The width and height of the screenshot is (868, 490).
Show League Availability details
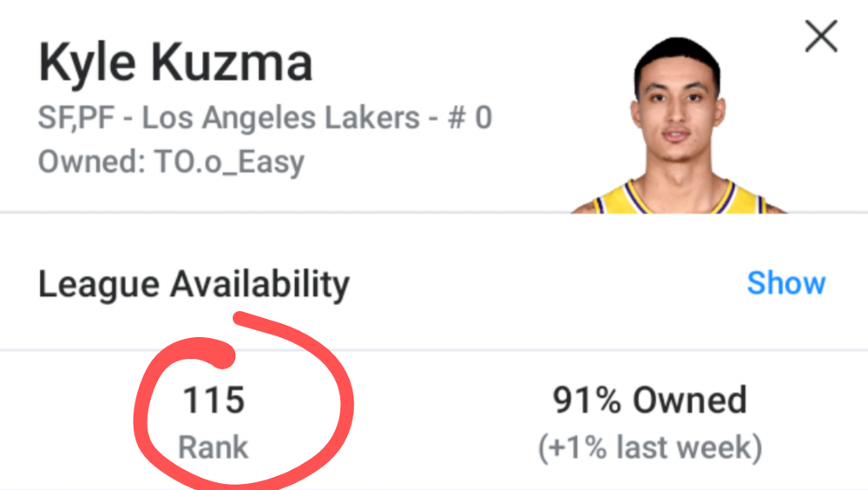(x=786, y=283)
